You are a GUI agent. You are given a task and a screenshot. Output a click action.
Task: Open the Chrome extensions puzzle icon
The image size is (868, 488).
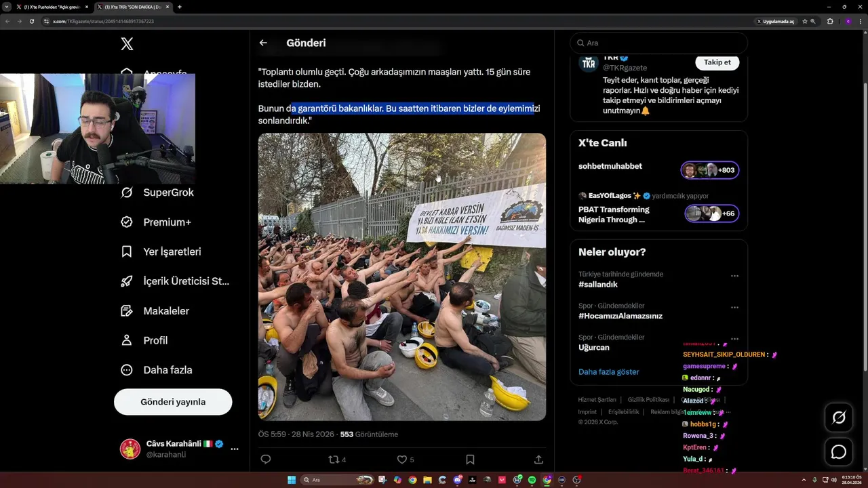(830, 21)
